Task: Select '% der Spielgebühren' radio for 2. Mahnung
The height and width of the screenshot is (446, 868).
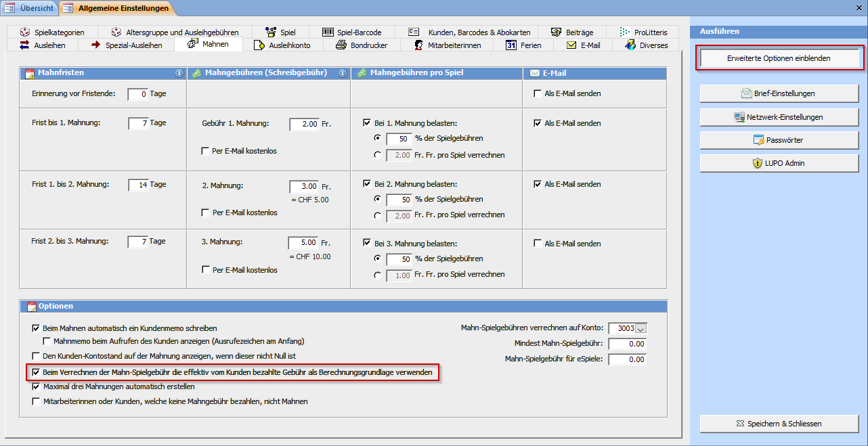Action: (x=377, y=200)
